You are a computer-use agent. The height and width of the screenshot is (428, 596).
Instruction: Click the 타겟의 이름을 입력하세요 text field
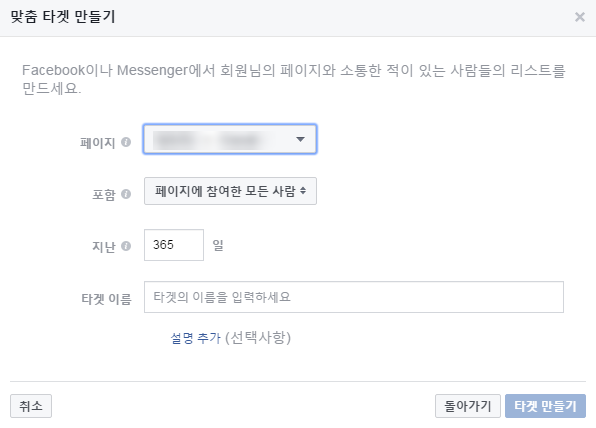click(x=353, y=297)
